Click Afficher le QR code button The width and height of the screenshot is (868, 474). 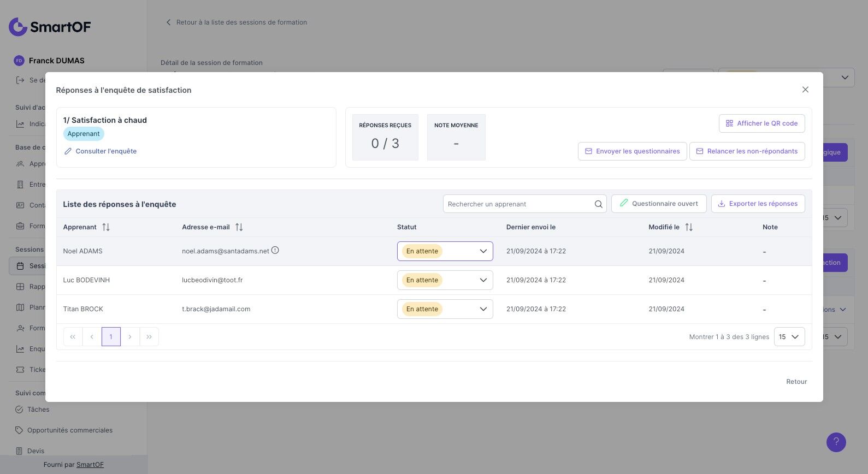pos(761,123)
